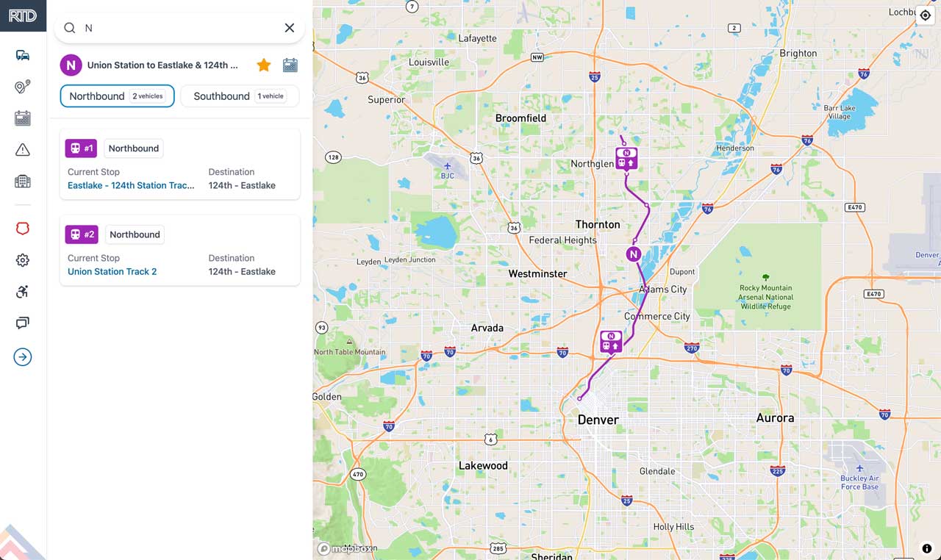The height and width of the screenshot is (560, 941).
Task: Click the RTD logo
Action: click(23, 15)
